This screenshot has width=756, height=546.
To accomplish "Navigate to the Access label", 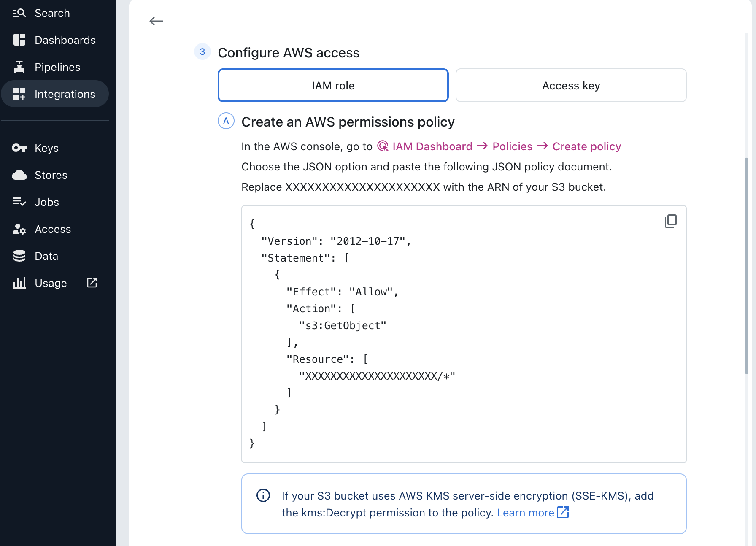I will coord(53,229).
